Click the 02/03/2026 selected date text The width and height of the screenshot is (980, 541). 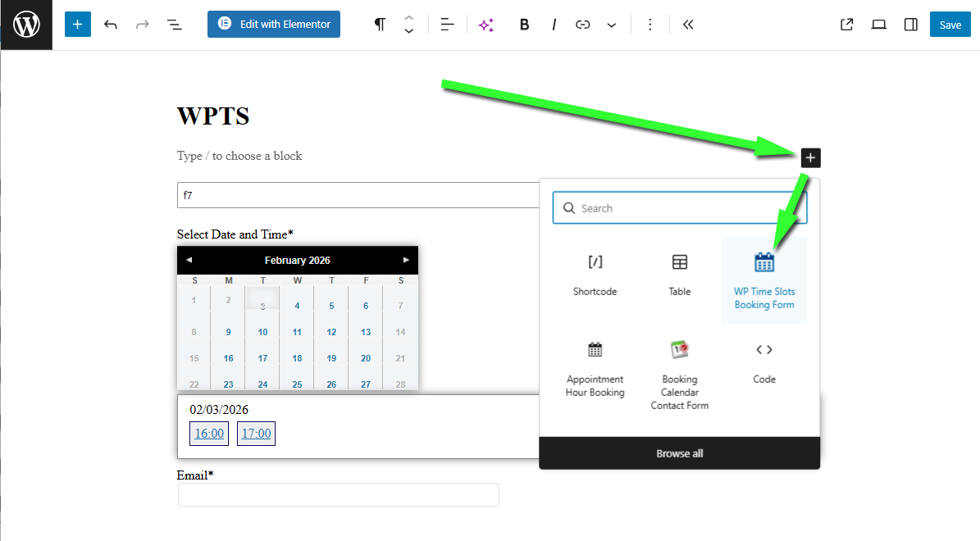click(219, 410)
